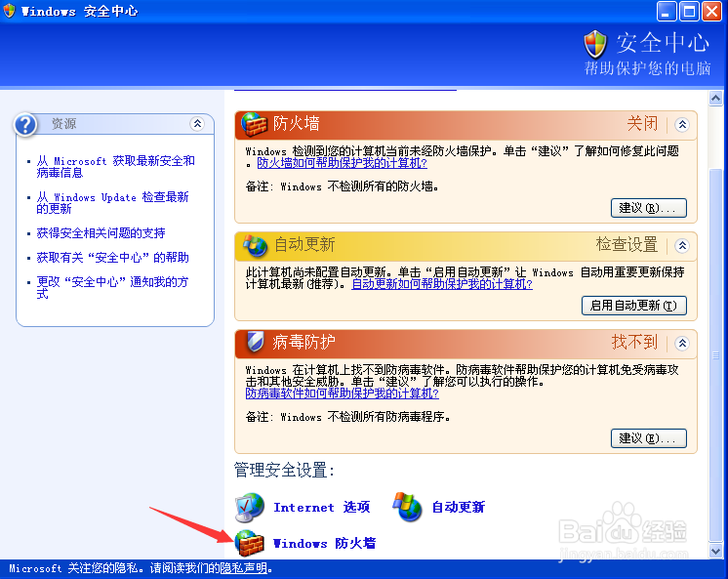Image resolution: width=728 pixels, height=579 pixels.
Task: Open the 隐私声明 link in status bar
Action: click(x=243, y=568)
